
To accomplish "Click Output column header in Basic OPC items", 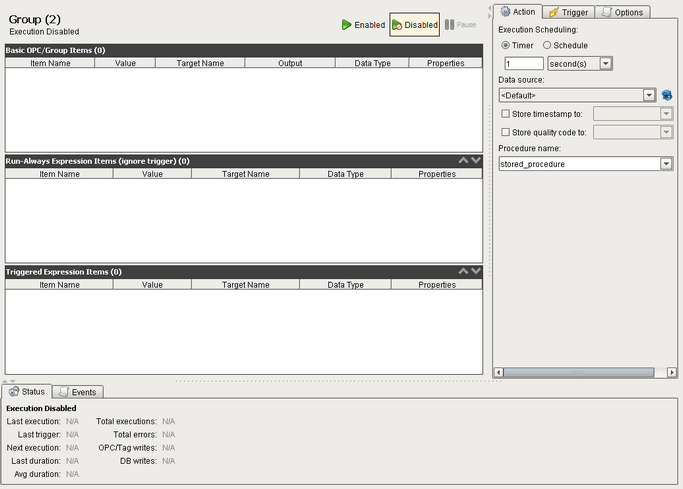I will click(290, 63).
